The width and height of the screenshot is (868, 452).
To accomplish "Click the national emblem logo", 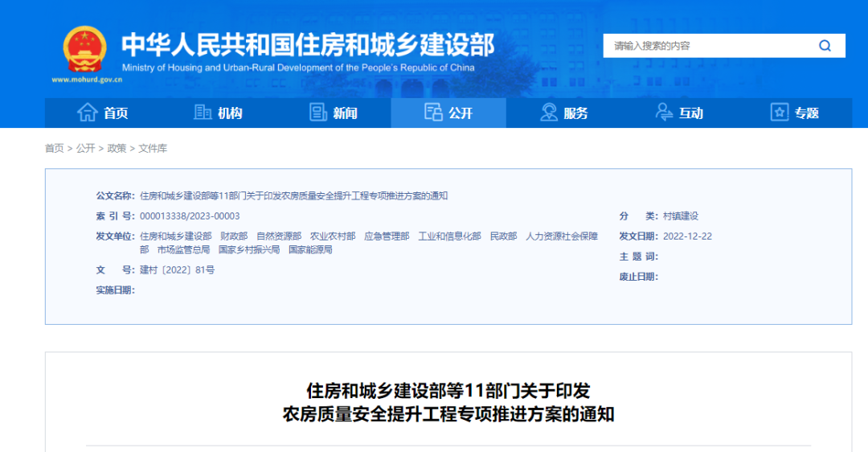I will tap(84, 49).
